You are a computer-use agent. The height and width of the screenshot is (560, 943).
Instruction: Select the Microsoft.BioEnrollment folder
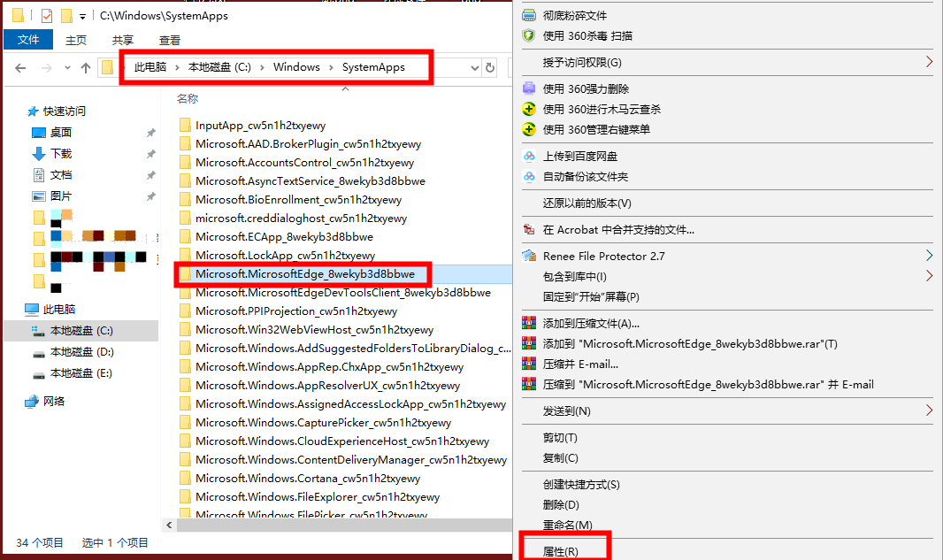click(298, 200)
